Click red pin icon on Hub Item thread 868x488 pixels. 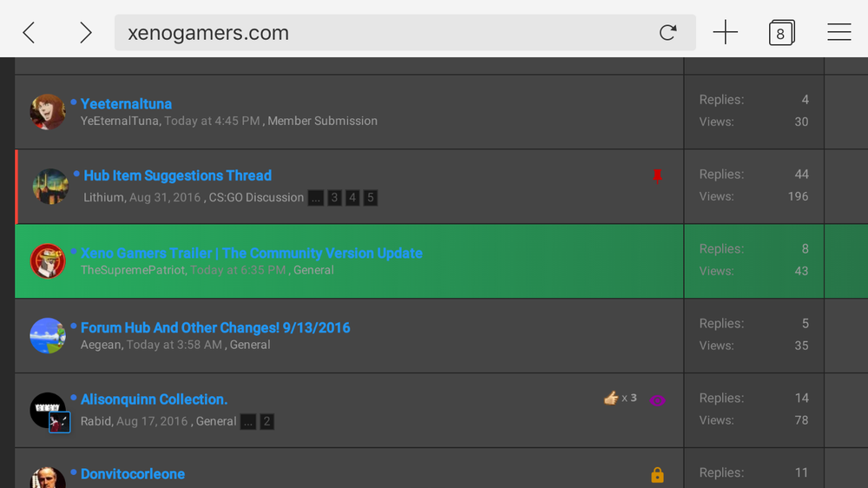657,175
